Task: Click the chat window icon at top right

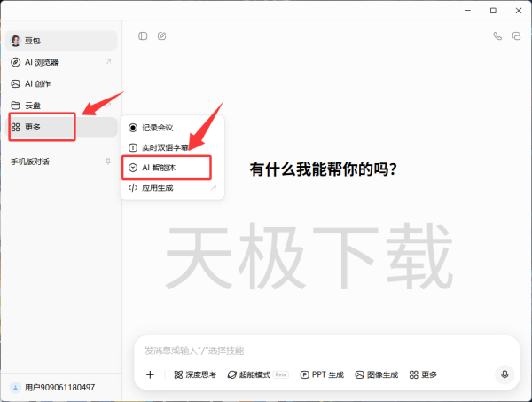Action: pyautogui.click(x=516, y=36)
